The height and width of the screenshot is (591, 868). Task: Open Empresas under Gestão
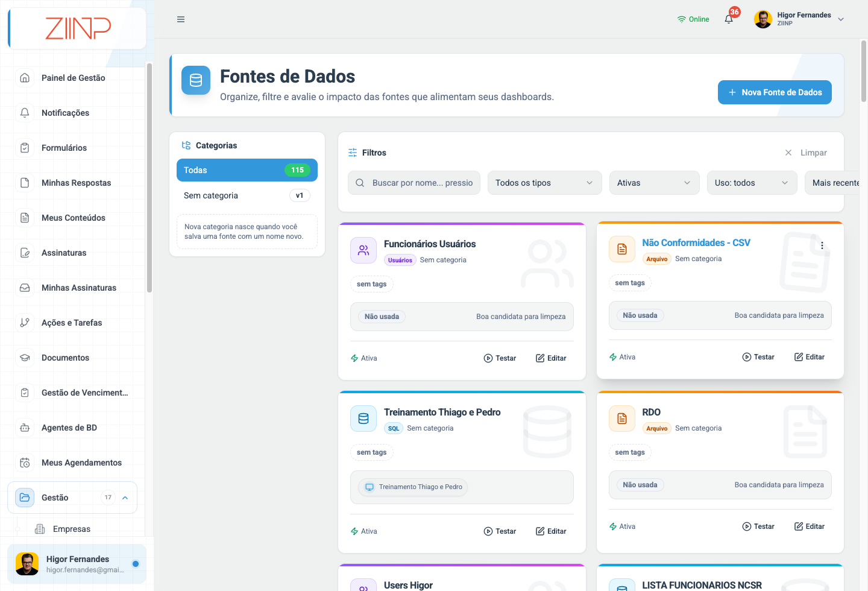click(x=71, y=529)
